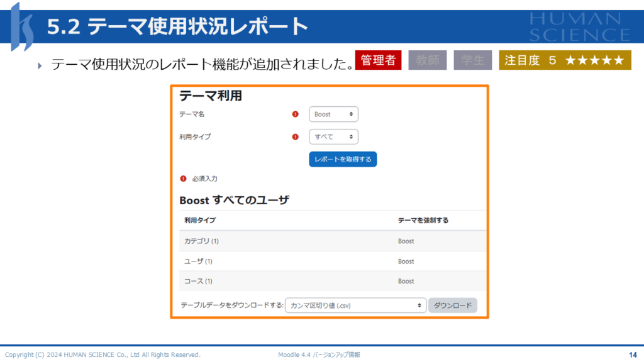644x362 pixels.
Task: Click Boost value in コース row
Action: coord(406,281)
